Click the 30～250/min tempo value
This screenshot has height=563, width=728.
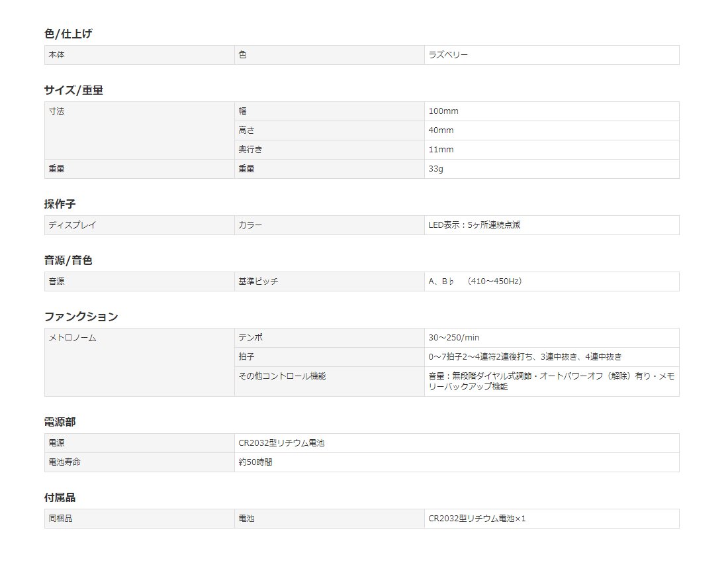pos(453,338)
